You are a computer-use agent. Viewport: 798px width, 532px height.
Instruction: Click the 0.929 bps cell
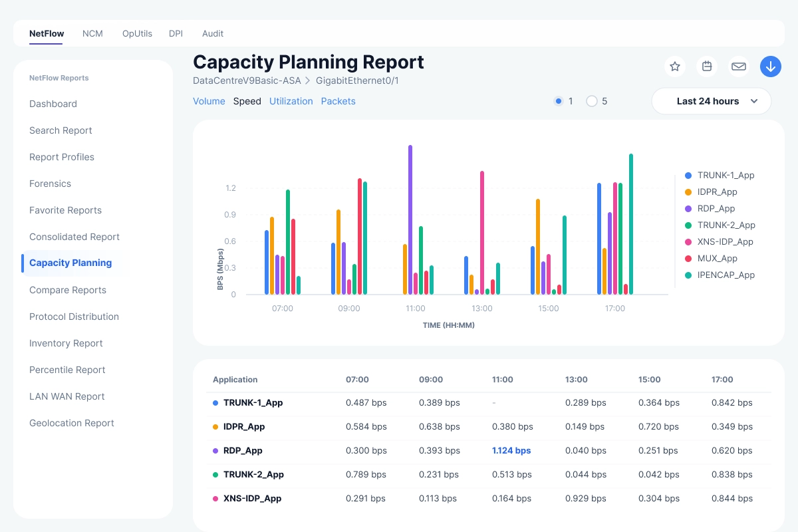coord(586,499)
